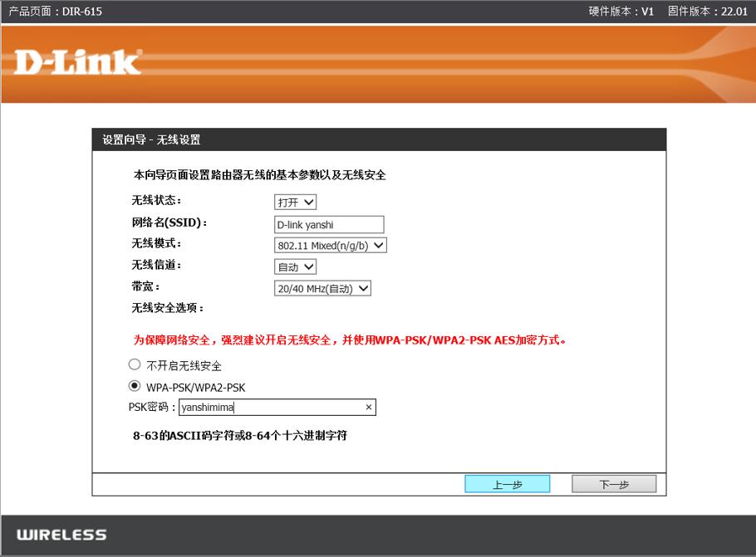Click the red WPA-PSK security warning text
Screen dimensions: 756x557
(x=350, y=340)
